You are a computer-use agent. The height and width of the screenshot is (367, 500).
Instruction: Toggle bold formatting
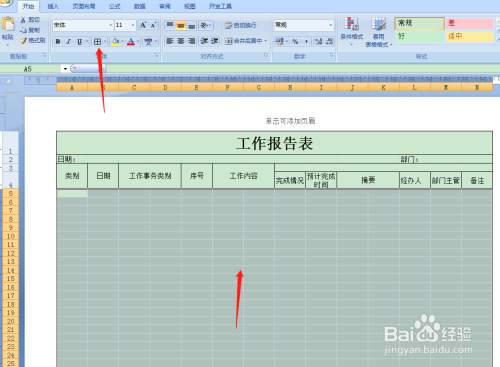(x=58, y=42)
